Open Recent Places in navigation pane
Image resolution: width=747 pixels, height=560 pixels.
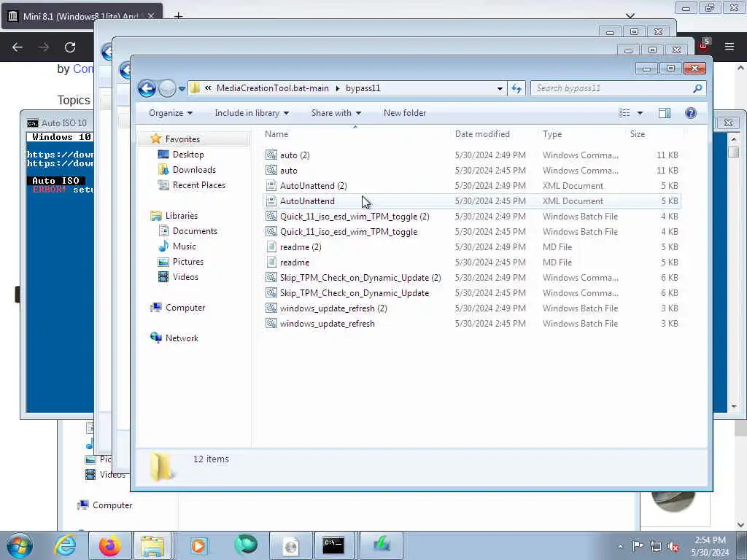tap(198, 185)
